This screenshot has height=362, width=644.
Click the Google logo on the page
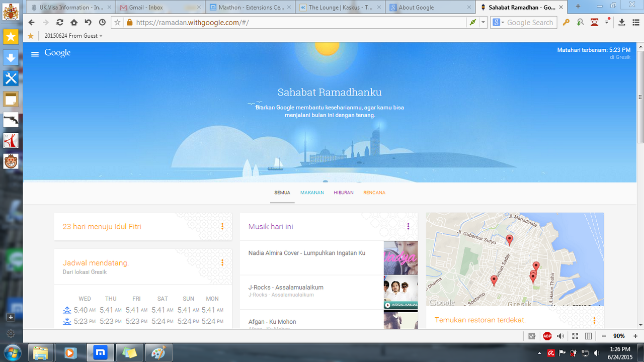[x=57, y=53]
